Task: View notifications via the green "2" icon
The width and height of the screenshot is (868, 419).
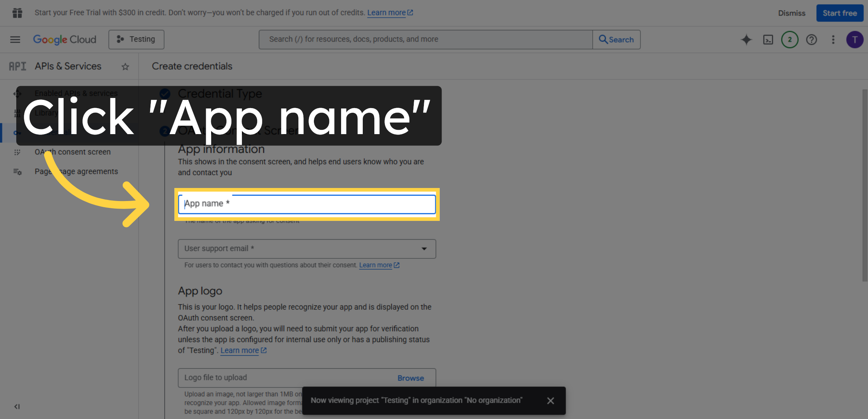Action: coord(790,39)
